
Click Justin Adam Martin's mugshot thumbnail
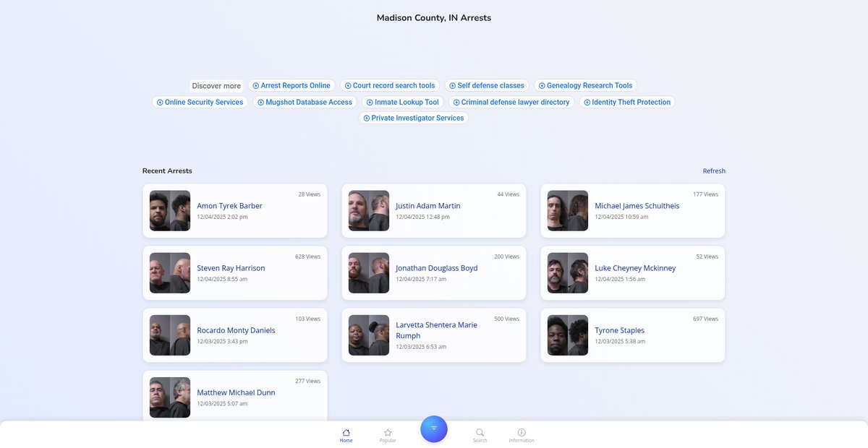(369, 211)
